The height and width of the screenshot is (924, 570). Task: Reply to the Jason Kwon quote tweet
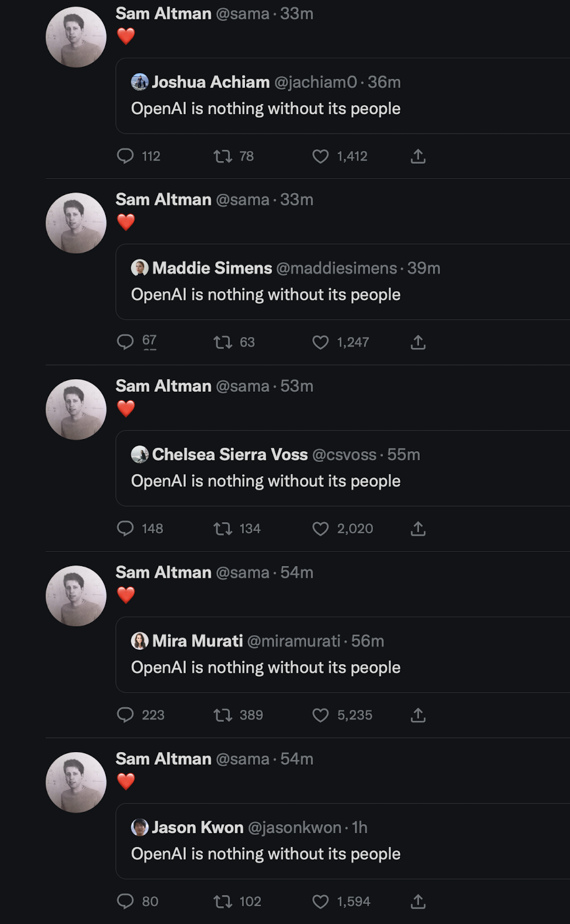[125, 901]
